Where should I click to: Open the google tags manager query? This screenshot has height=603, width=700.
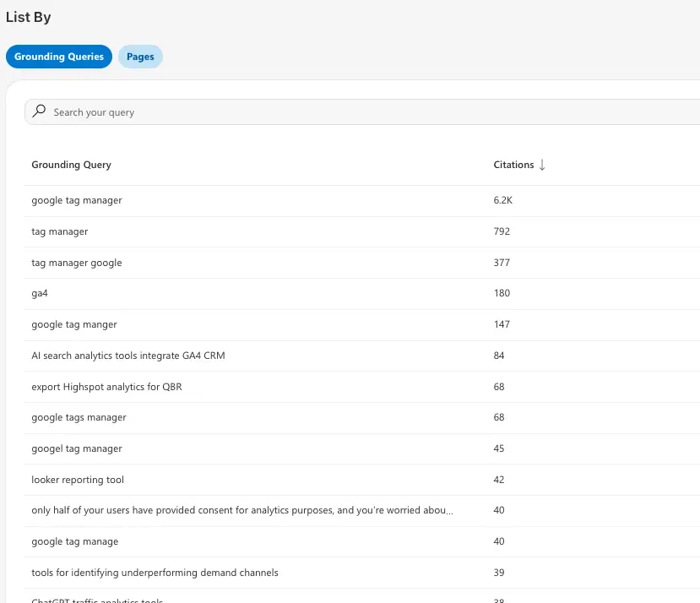pyautogui.click(x=78, y=417)
